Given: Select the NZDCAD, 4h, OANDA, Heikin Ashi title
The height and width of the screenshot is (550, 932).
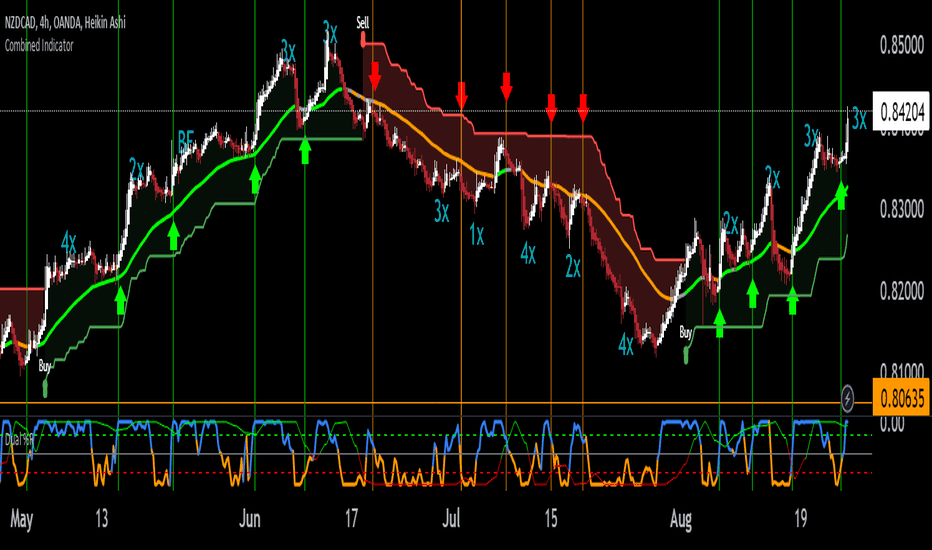Looking at the screenshot, I should click(x=65, y=23).
